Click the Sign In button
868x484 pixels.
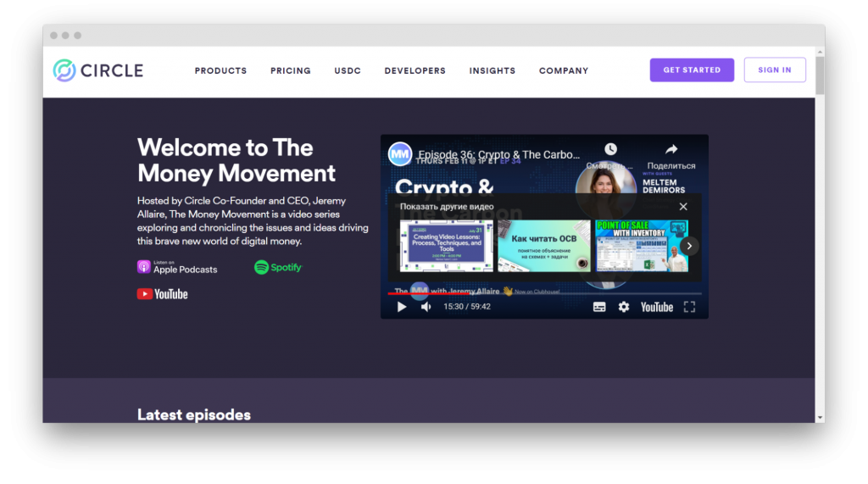[775, 70]
